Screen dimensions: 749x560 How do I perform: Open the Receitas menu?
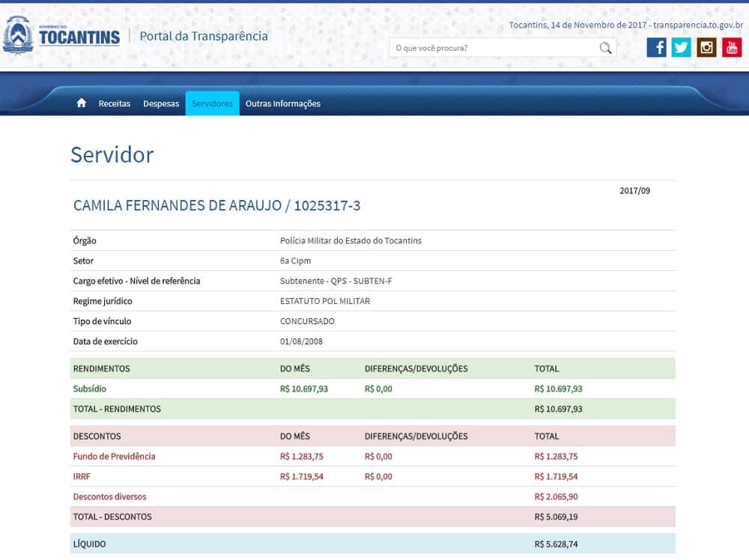click(x=115, y=104)
